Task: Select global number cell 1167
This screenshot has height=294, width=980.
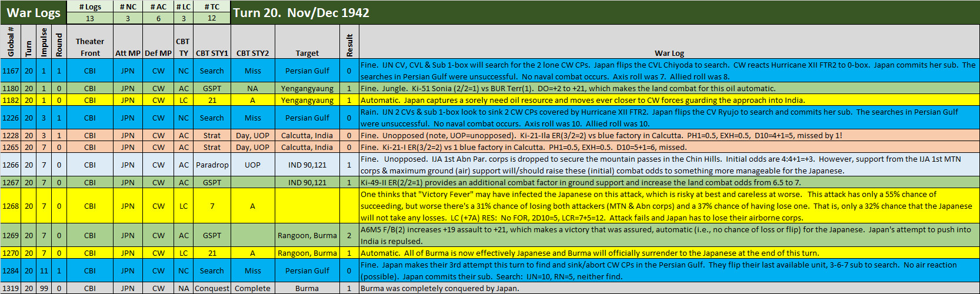Action: [x=11, y=71]
